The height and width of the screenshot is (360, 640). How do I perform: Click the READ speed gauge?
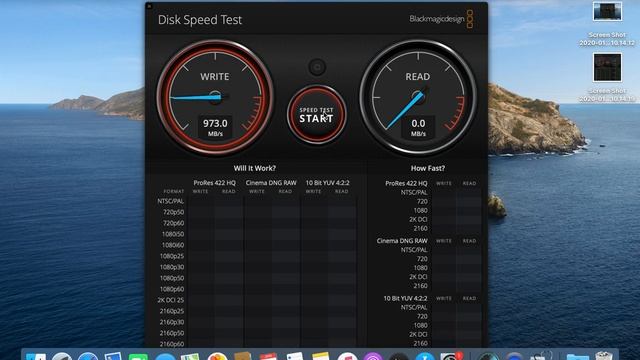[x=418, y=98]
